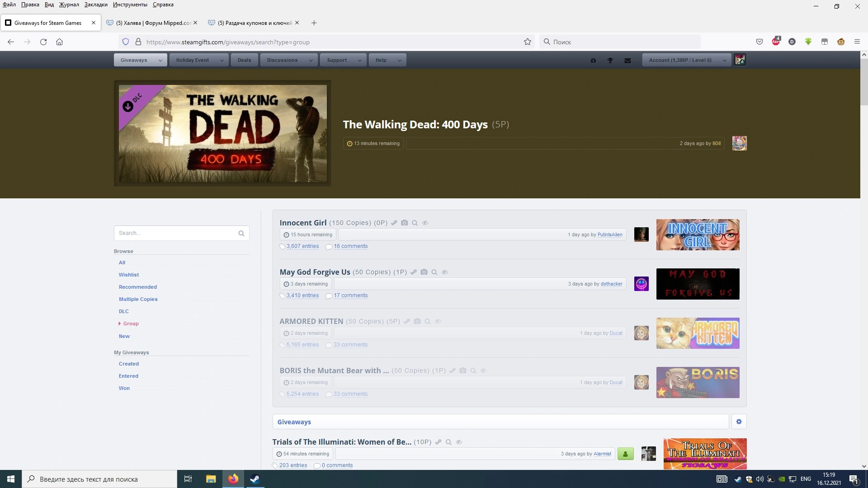Hide Innocent Girl with the eye icon
Viewport: 868px width, 488px height.
click(425, 223)
